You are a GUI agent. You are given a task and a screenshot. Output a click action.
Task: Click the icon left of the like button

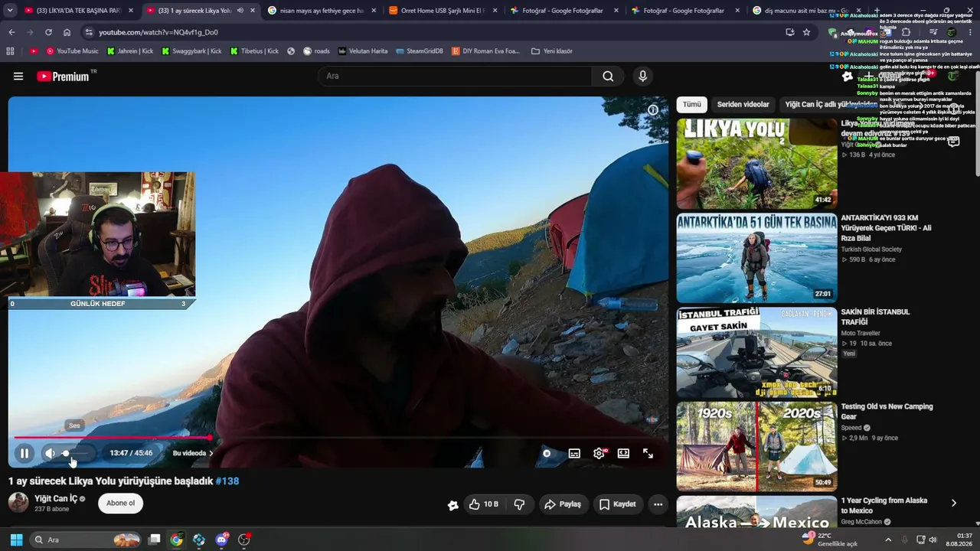pos(453,504)
